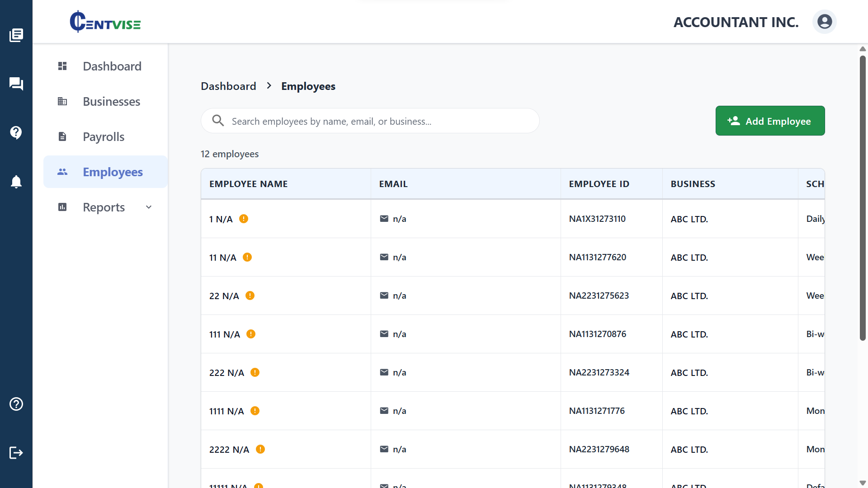Viewport: 868px width, 488px height.
Task: Open the account avatar menu
Action: tap(824, 21)
